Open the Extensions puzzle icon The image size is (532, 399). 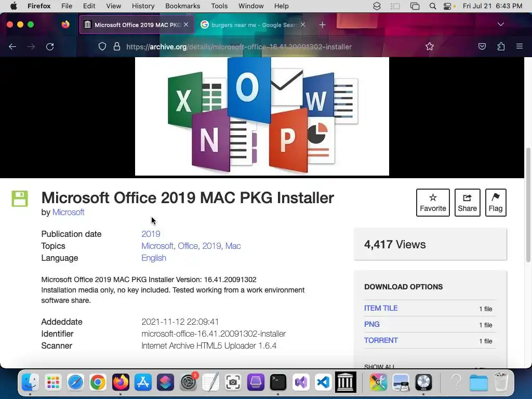[x=501, y=46]
